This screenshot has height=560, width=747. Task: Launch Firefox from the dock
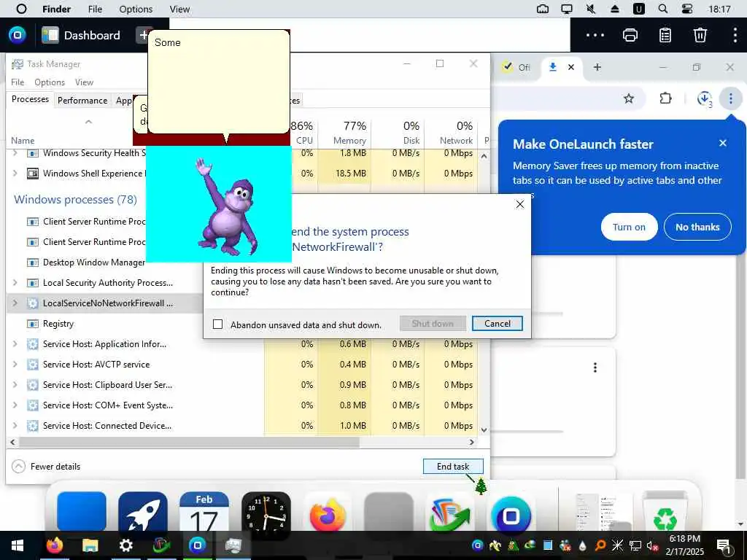tap(328, 513)
